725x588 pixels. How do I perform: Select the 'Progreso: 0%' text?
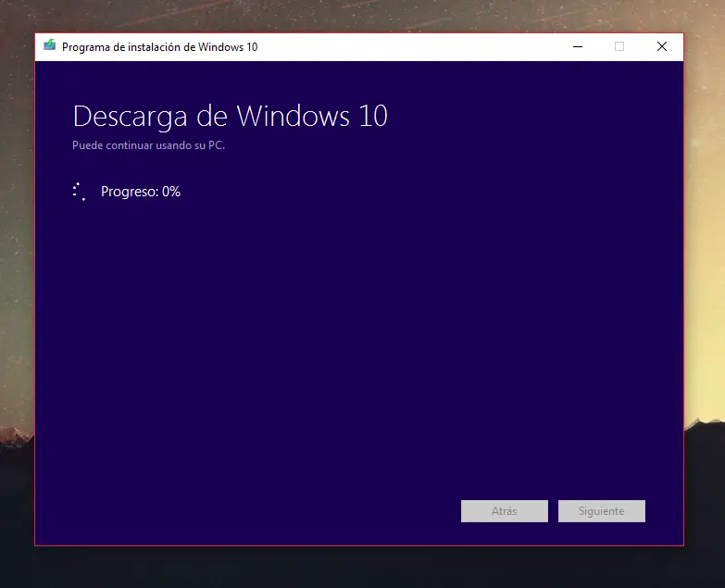(141, 192)
